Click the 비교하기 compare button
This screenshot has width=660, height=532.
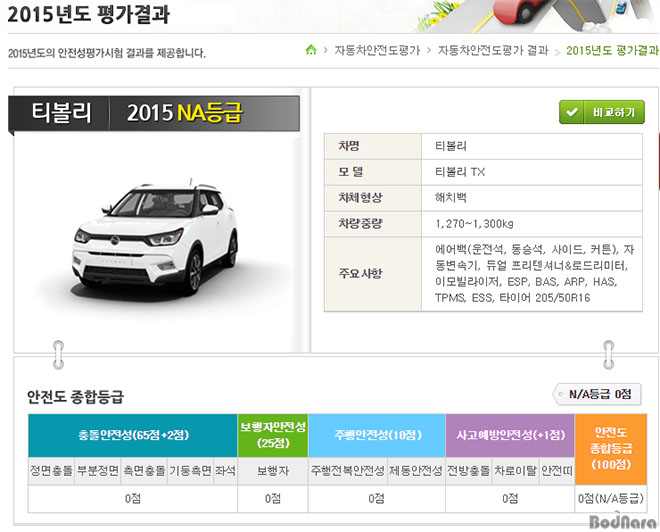pyautogui.click(x=601, y=112)
